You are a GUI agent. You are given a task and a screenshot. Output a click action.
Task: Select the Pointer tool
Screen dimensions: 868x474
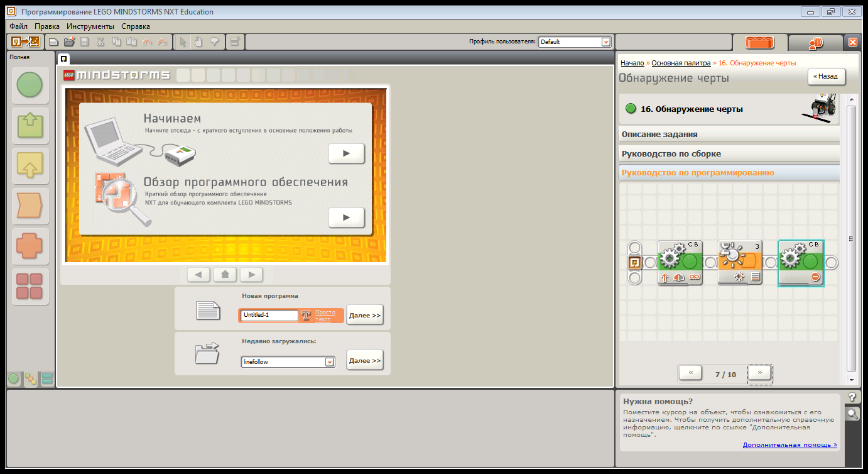(x=183, y=42)
